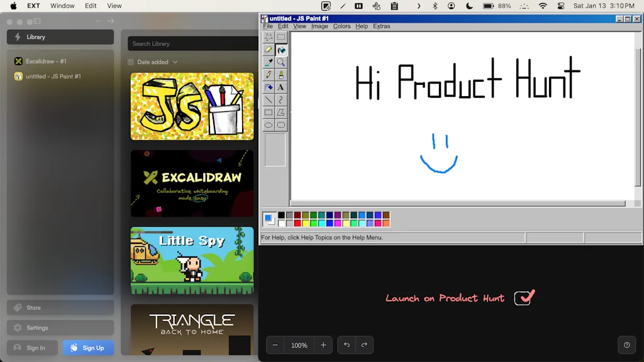
Task: Select the red color swatch in palette
Action: 298,223
